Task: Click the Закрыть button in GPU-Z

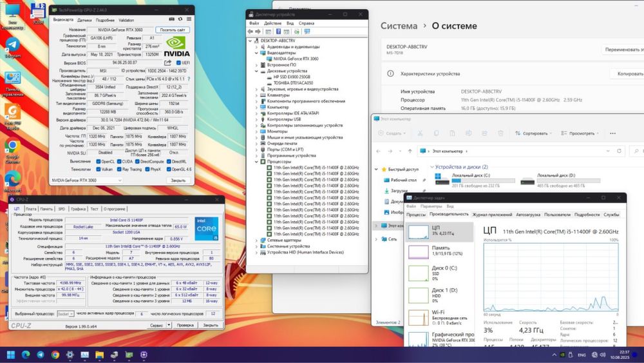Action: pyautogui.click(x=178, y=180)
